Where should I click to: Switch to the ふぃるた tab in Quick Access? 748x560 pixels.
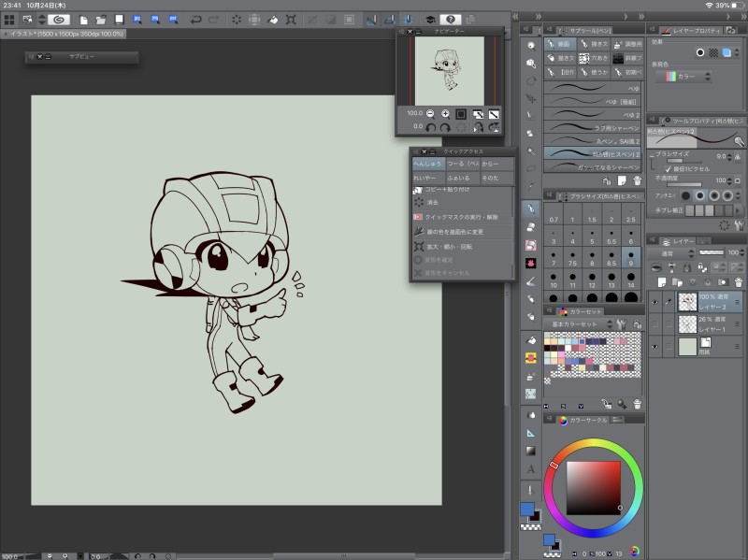click(x=460, y=177)
